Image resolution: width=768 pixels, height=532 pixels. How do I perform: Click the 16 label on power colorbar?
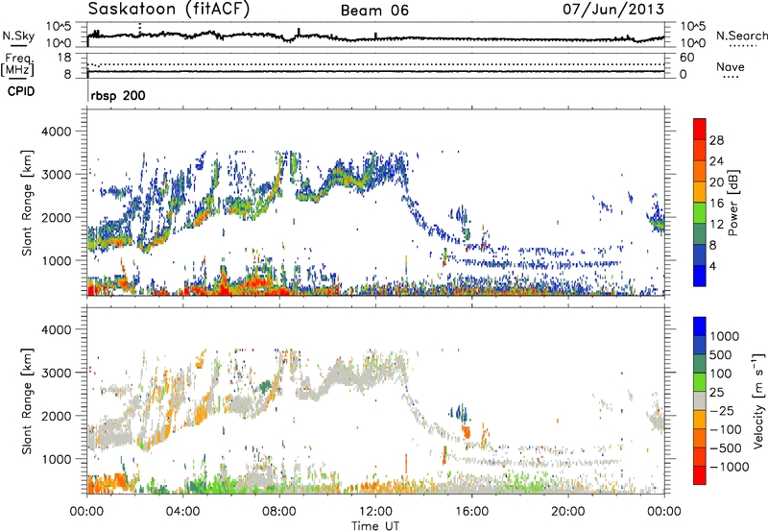coord(716,204)
